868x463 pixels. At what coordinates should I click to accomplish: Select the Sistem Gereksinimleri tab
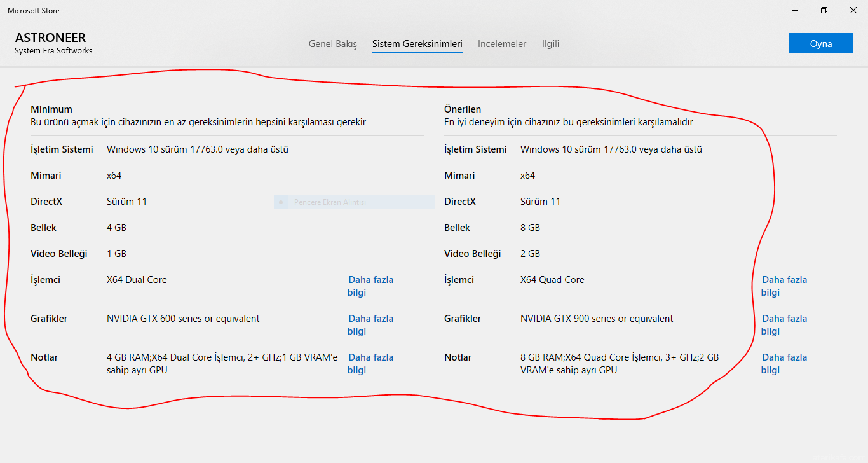pos(417,44)
